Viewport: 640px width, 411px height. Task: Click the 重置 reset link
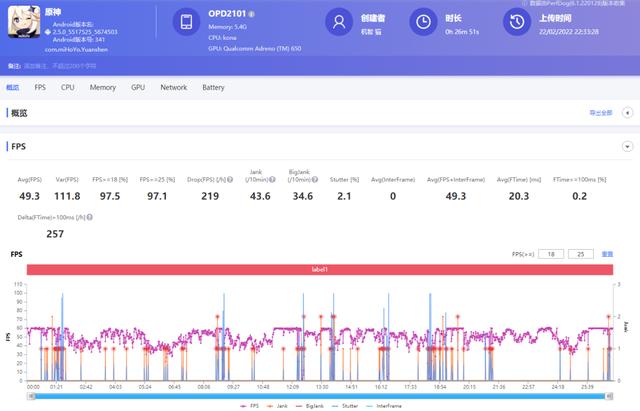[x=607, y=254]
